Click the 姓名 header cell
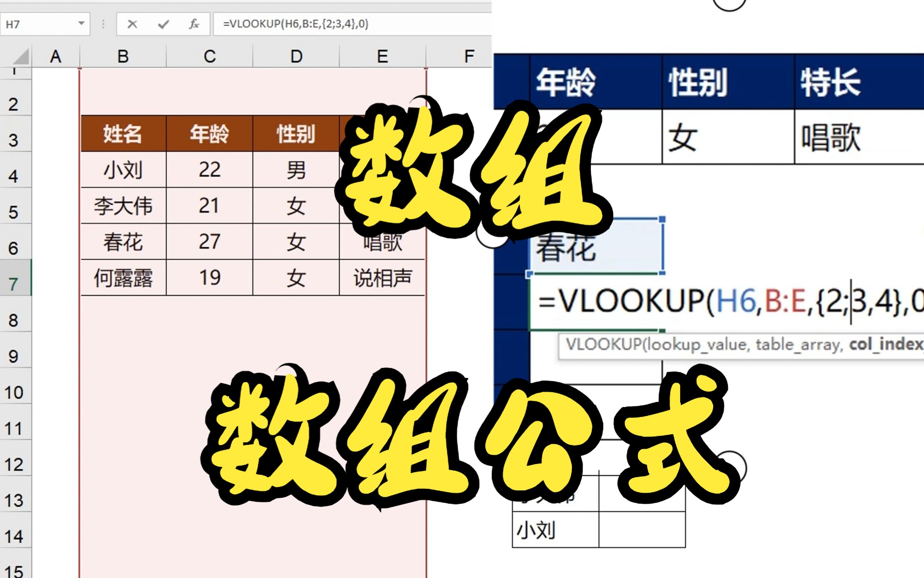Screen dimensions: 924x578 (x=123, y=134)
